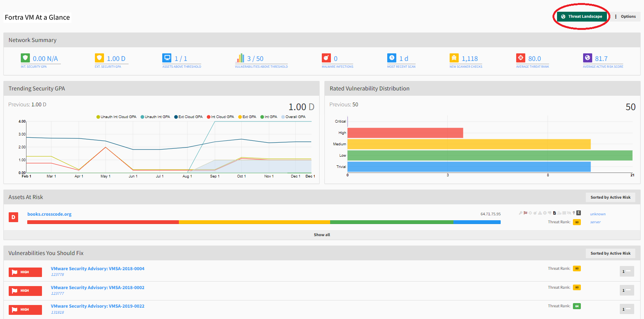644x319 pixels.
Task: Click the Vulnerabilities Above Threshold bar-chart icon
Action: point(241,58)
